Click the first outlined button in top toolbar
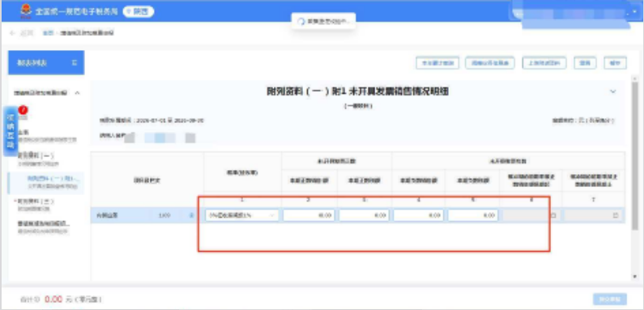This screenshot has height=310, width=644. [x=437, y=63]
